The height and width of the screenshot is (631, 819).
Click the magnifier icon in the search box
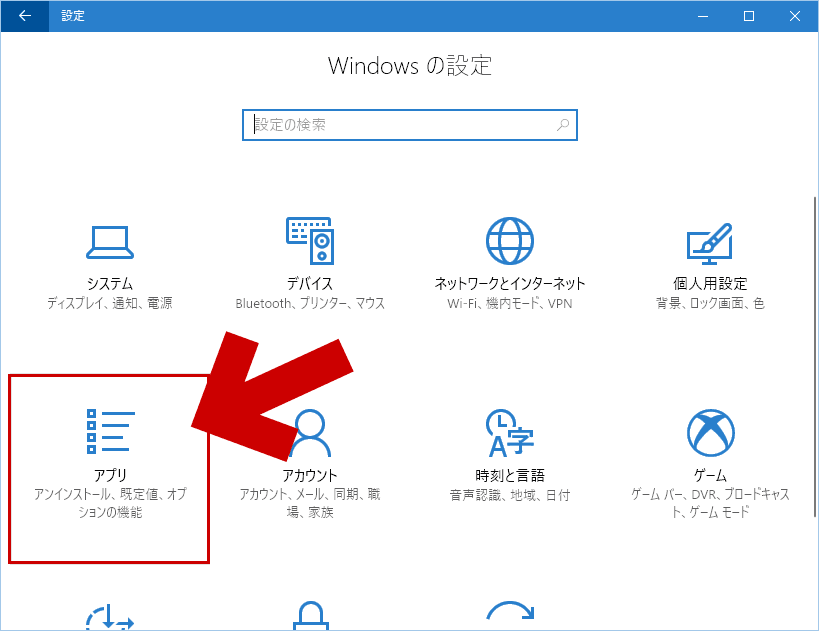click(x=563, y=124)
